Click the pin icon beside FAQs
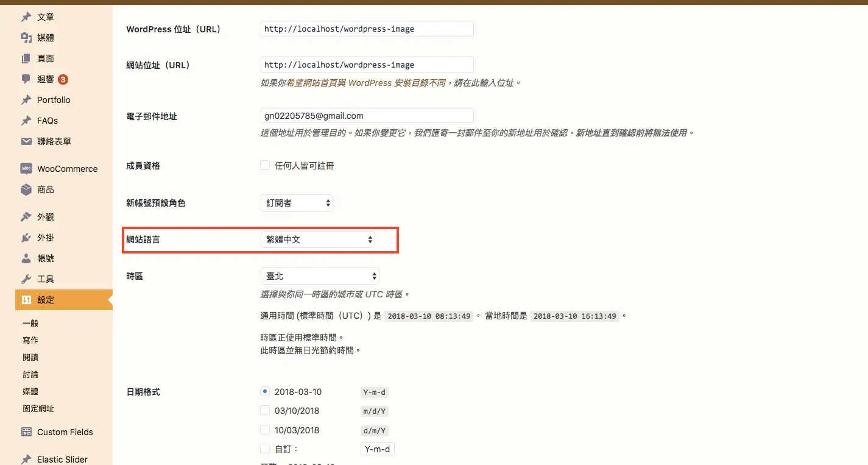Screen dimensions: 868x465 point(26,121)
